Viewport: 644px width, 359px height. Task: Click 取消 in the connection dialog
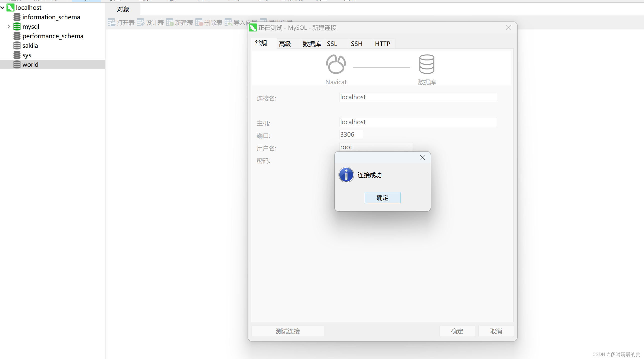point(496,331)
